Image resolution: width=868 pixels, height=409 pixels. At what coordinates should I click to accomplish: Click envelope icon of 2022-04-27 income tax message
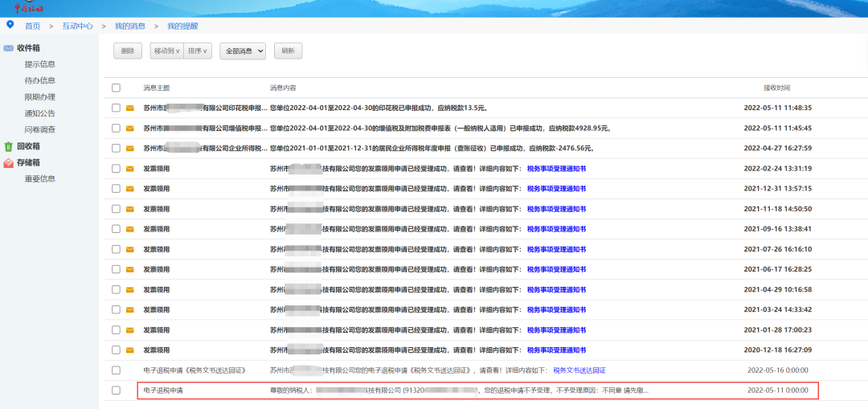[x=129, y=149]
